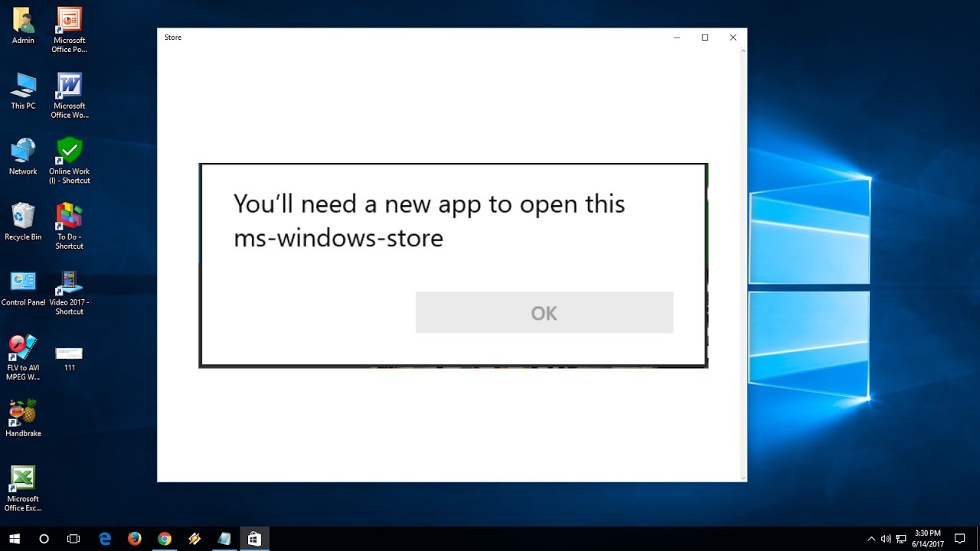Open the Start menu
This screenshot has width=980, height=551.
click(x=15, y=538)
